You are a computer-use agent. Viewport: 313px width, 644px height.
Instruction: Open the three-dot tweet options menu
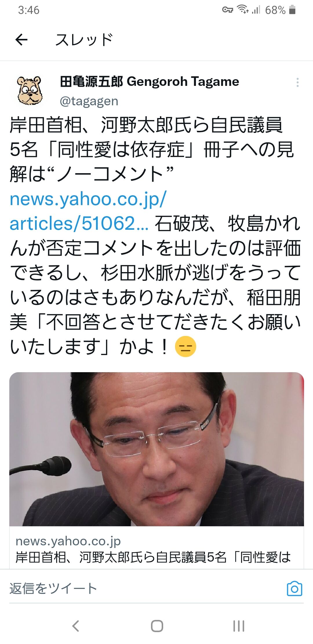(x=297, y=82)
